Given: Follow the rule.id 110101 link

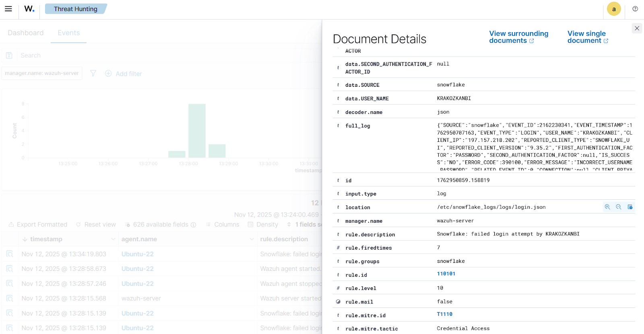Looking at the screenshot, I should (446, 274).
